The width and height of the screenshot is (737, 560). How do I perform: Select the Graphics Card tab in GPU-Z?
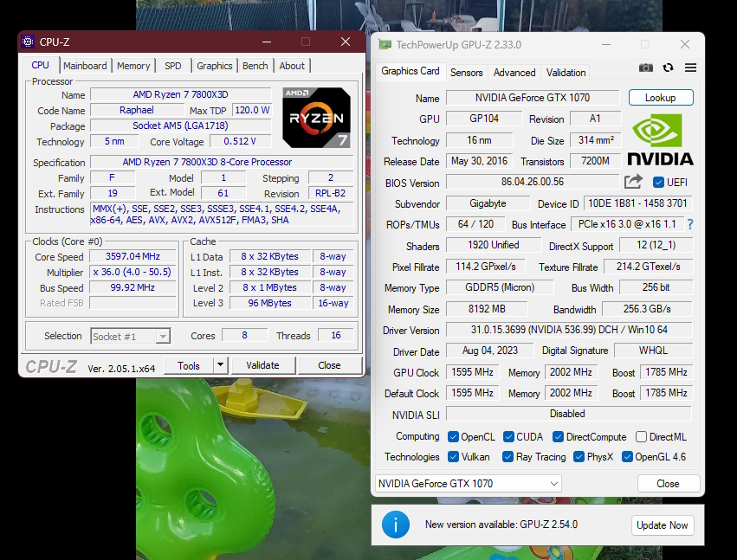click(x=411, y=71)
